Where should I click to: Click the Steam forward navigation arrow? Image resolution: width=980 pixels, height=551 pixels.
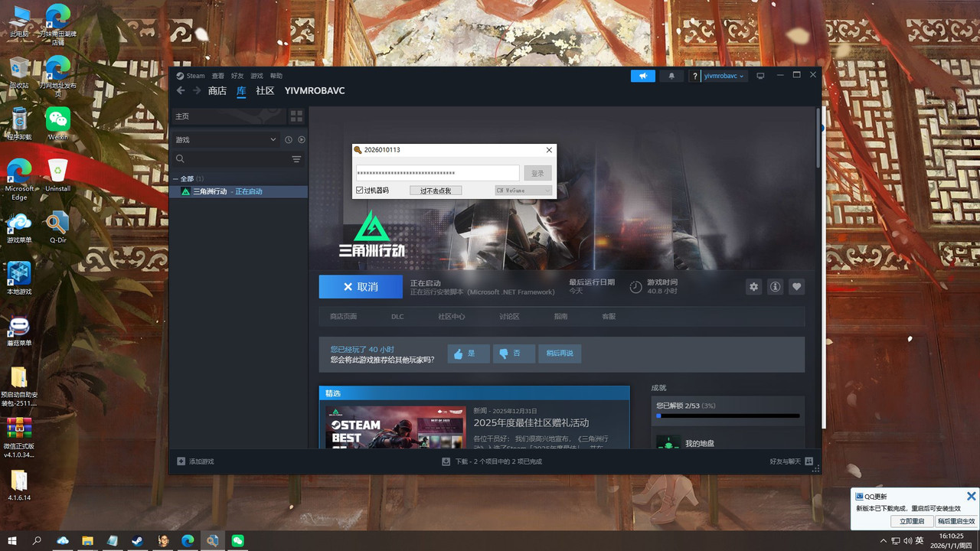(x=197, y=90)
